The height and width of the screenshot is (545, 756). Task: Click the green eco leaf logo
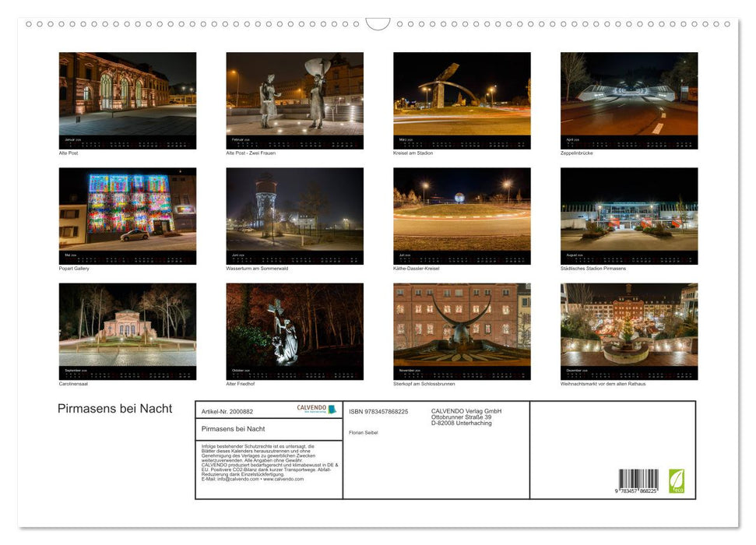pos(676,480)
